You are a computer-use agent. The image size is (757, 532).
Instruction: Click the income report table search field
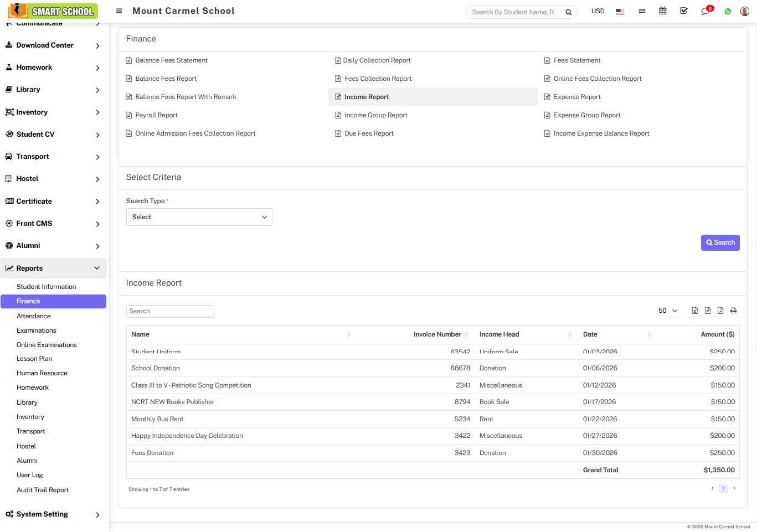170,311
